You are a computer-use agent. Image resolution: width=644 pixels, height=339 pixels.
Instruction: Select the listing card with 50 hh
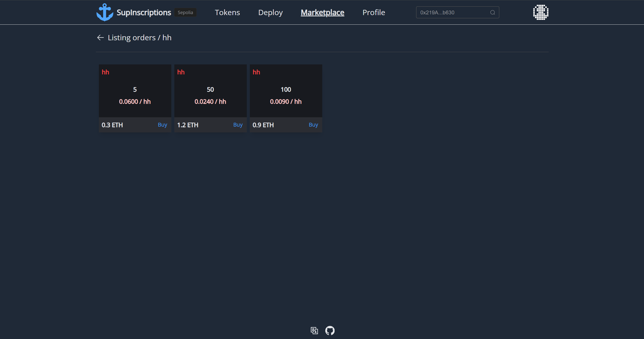(210, 91)
